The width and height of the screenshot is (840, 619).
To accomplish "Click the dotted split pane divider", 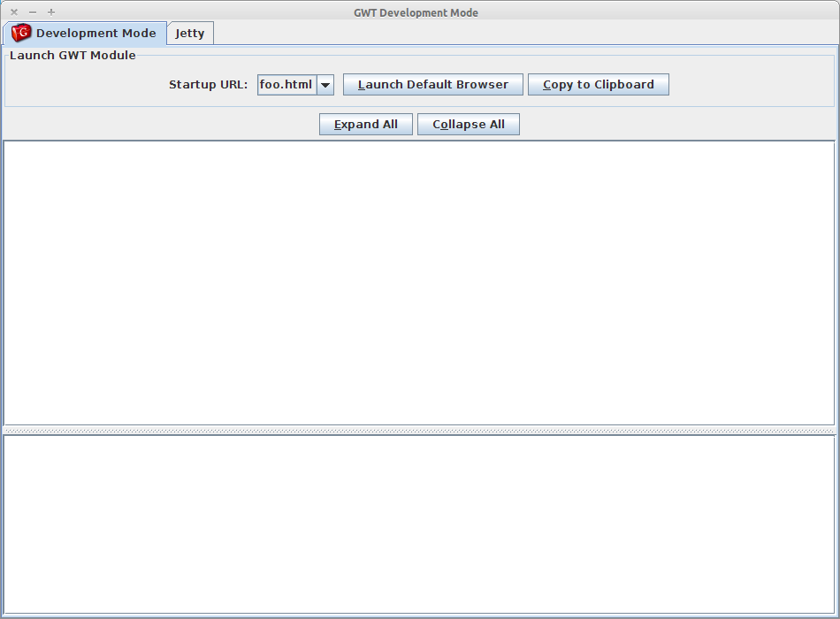I will (x=419, y=431).
